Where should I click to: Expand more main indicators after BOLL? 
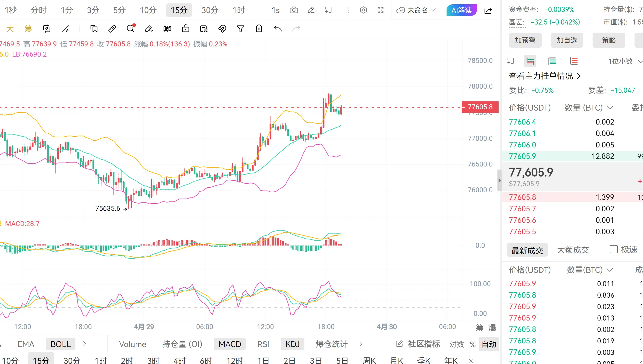85,344
